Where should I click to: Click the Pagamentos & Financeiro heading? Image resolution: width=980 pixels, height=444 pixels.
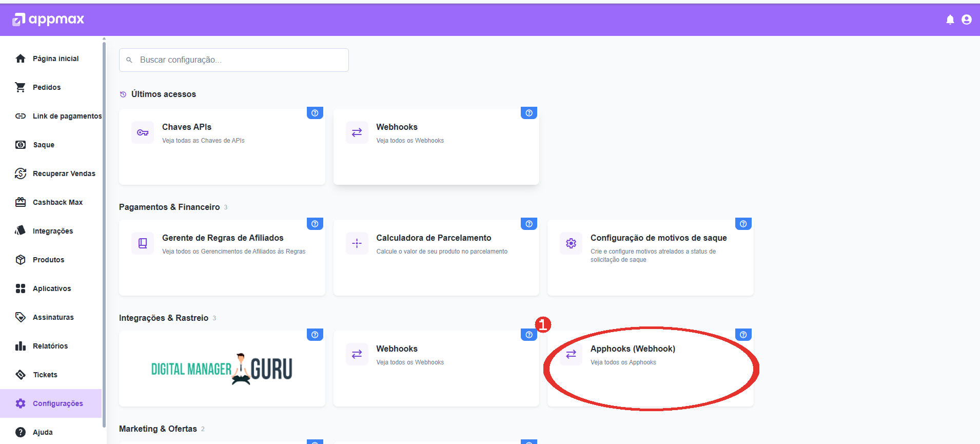pos(169,207)
